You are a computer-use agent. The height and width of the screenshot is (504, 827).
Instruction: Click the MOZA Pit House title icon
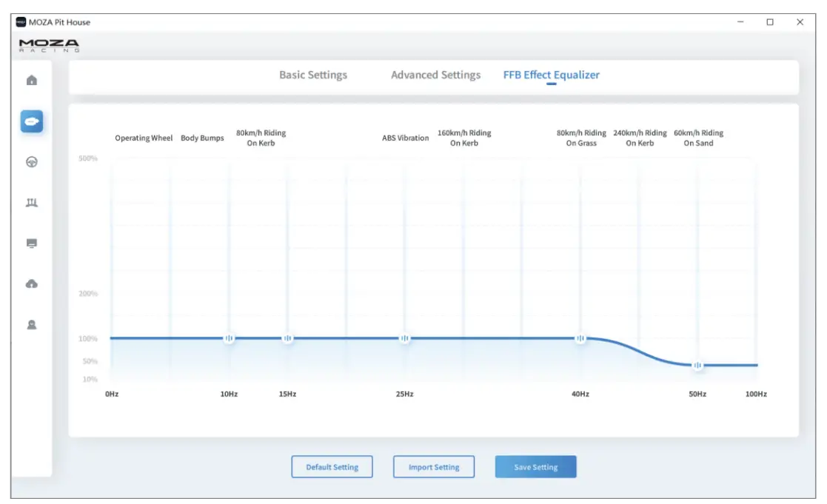point(21,22)
